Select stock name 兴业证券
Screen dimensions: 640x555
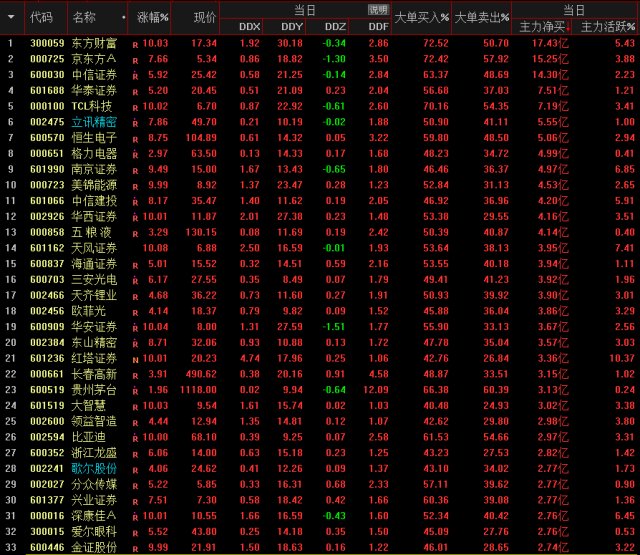coord(94,500)
